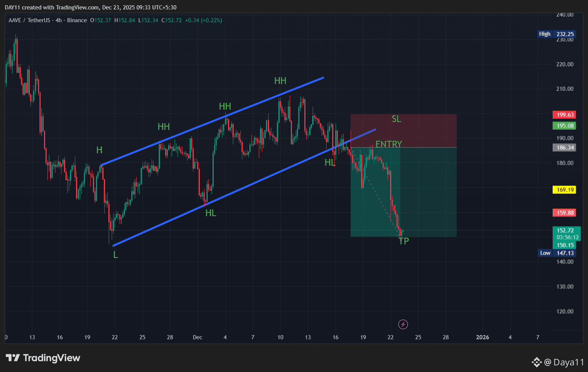Click the 10 date label on time axis
588x372 pixels.
click(280, 337)
